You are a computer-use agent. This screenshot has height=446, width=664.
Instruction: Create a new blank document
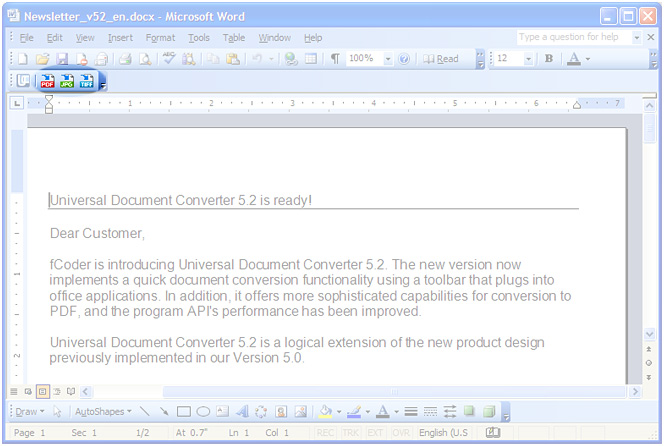pyautogui.click(x=23, y=59)
